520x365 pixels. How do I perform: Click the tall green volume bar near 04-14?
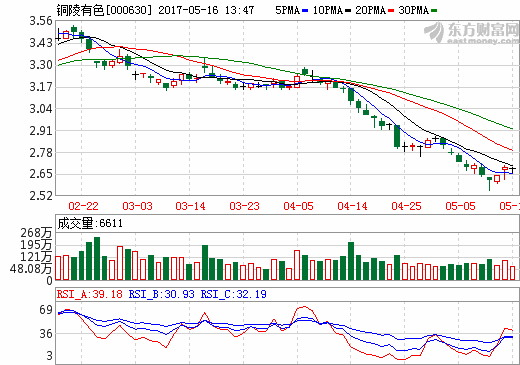(351, 261)
